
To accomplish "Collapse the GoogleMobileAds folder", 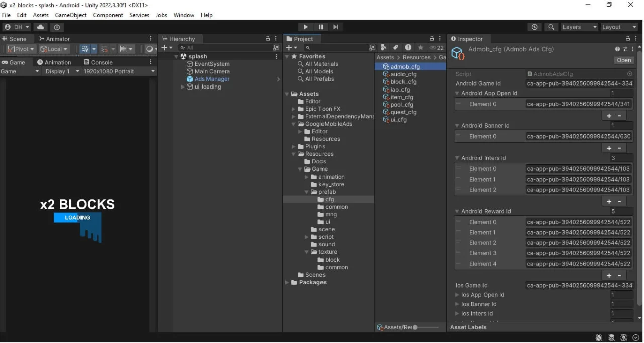I will click(294, 124).
